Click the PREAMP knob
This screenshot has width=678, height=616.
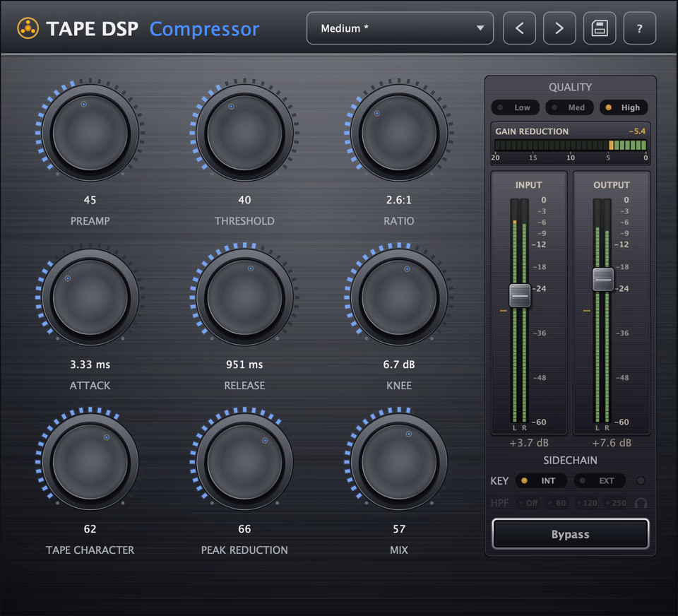point(90,132)
